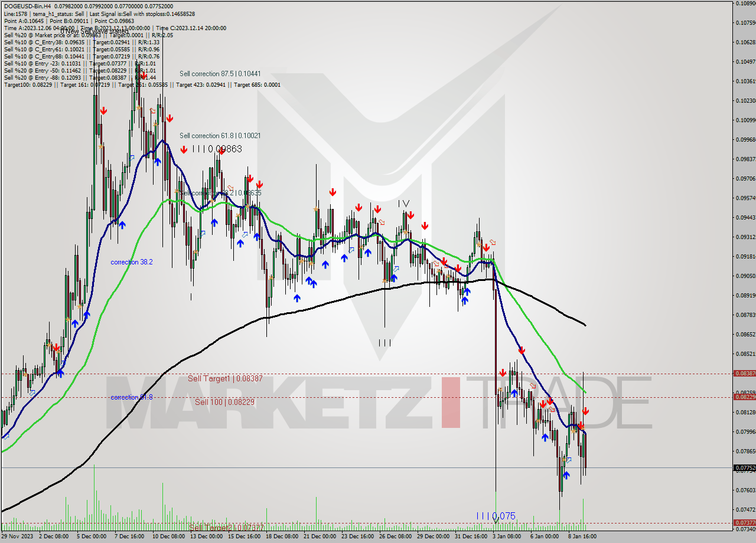Click the 0.08652 price axis value
The width and height of the screenshot is (756, 543).
(745, 335)
